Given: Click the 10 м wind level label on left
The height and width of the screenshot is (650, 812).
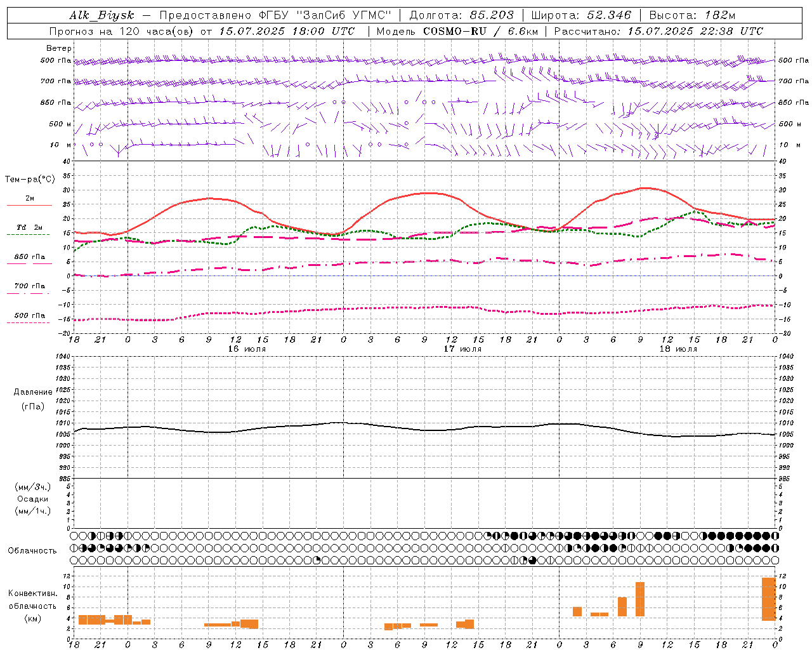Looking at the screenshot, I should (61, 145).
